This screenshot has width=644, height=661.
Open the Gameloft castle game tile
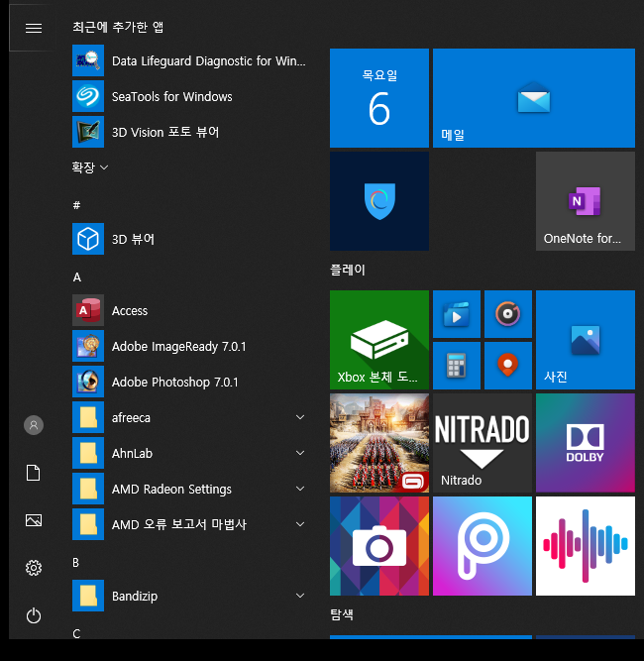coord(379,443)
